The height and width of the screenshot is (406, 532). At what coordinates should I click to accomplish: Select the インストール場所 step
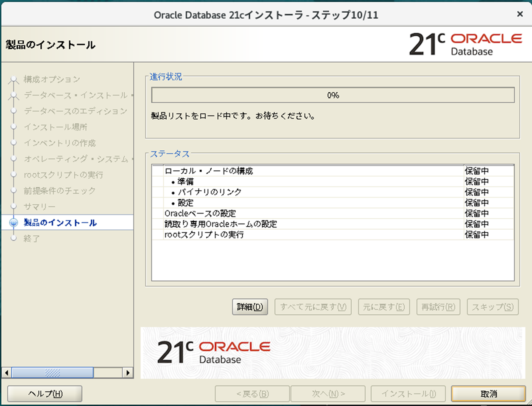(56, 127)
